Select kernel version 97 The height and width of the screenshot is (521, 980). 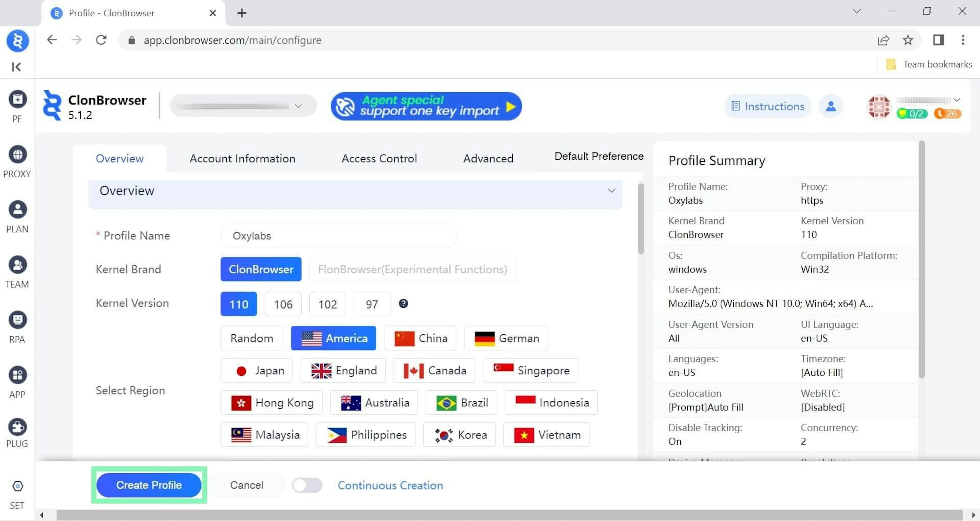point(372,304)
